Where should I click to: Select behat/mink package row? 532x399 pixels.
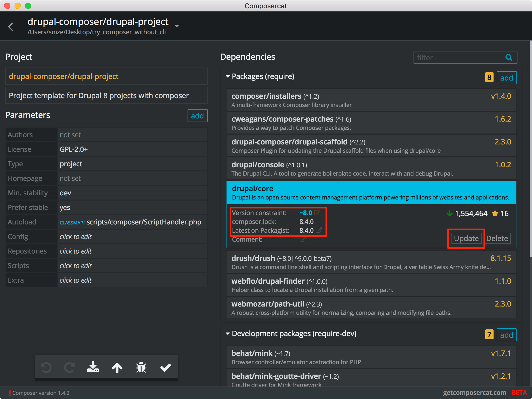tap(371, 357)
